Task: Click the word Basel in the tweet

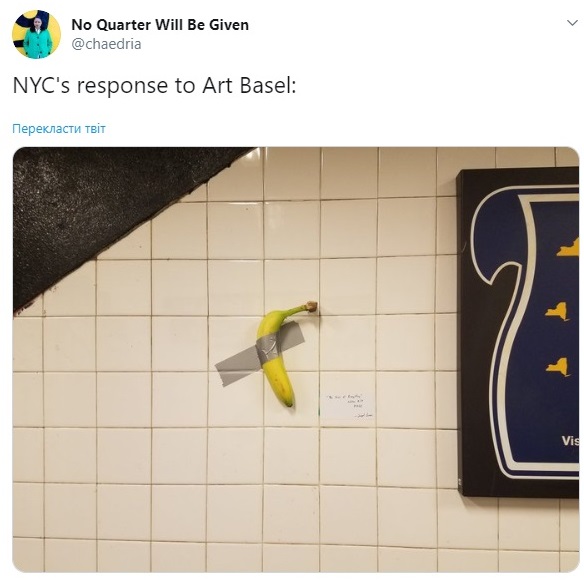Action: click(x=268, y=86)
